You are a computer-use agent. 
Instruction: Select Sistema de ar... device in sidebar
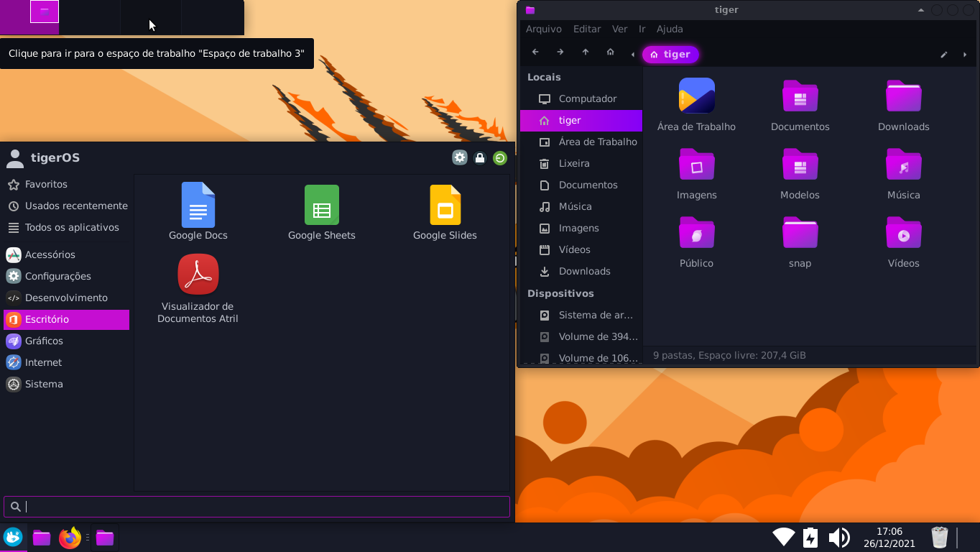click(x=581, y=315)
